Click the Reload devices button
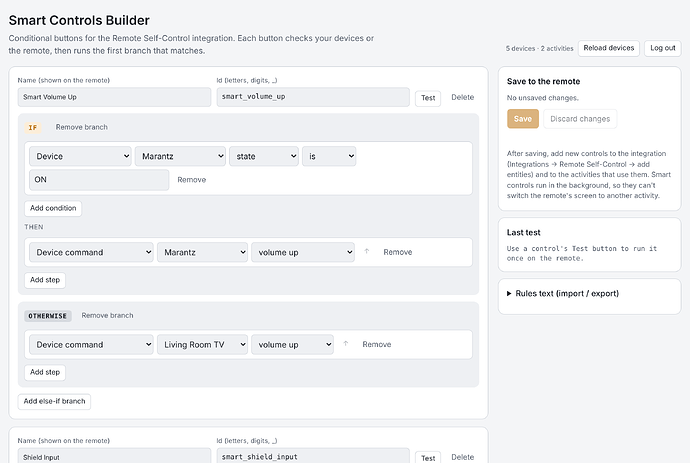 [x=609, y=48]
